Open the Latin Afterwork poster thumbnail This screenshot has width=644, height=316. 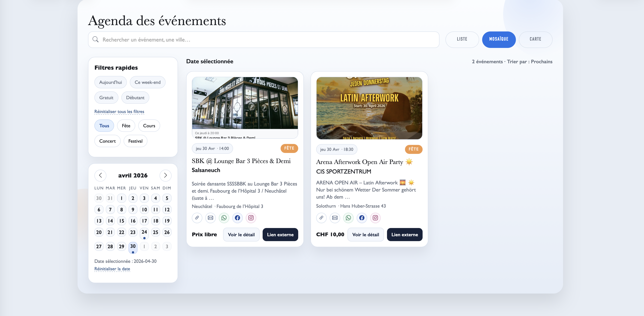pos(369,108)
